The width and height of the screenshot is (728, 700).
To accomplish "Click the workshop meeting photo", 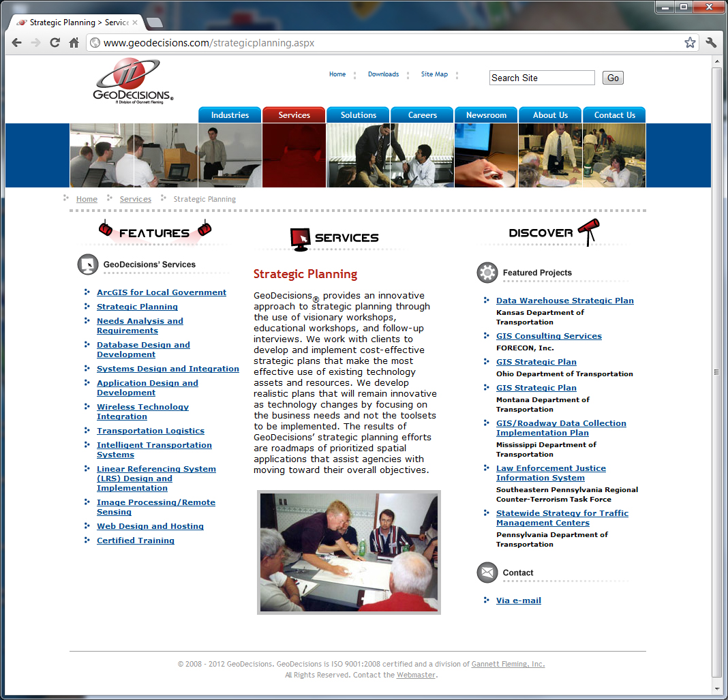I will coord(349,552).
